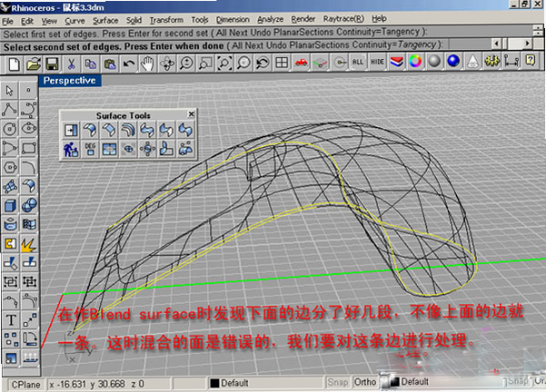Viewport: 546px width, 392px height.
Task: Click the DEG change degree icon
Action: (x=90, y=150)
